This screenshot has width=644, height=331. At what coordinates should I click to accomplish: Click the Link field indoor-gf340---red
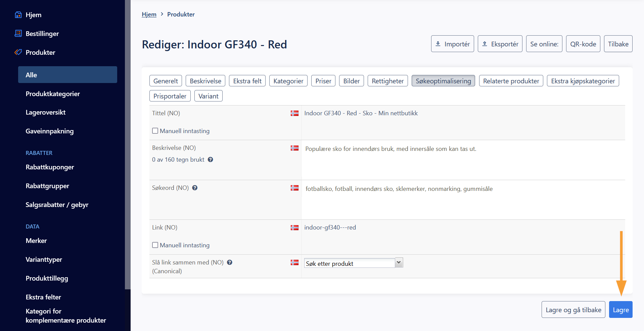click(x=330, y=227)
